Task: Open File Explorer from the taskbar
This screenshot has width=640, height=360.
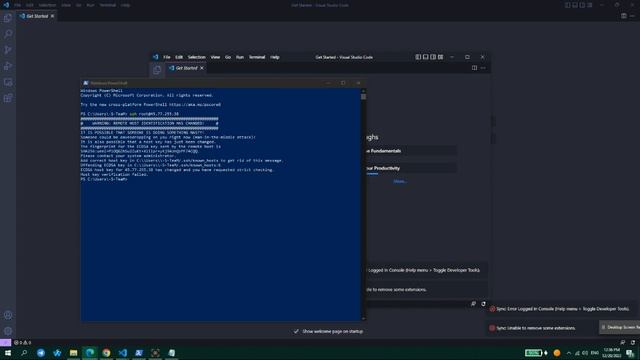Action: pos(73,353)
